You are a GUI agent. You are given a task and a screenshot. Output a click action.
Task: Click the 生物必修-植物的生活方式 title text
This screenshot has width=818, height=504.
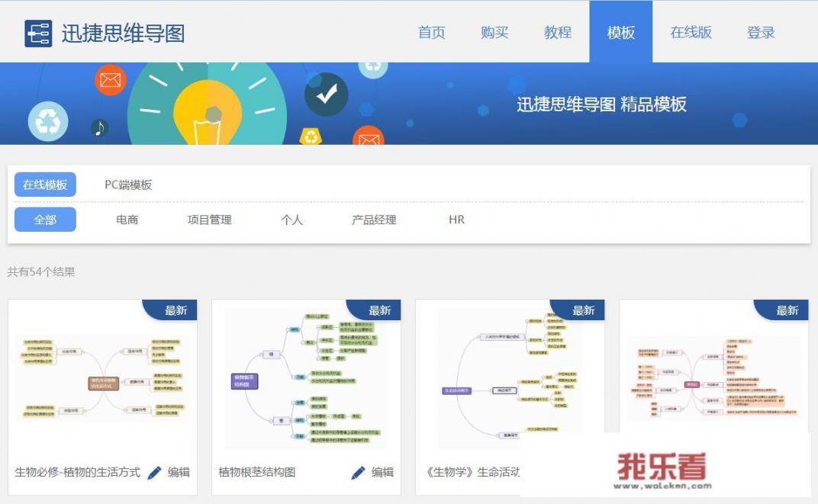click(77, 473)
